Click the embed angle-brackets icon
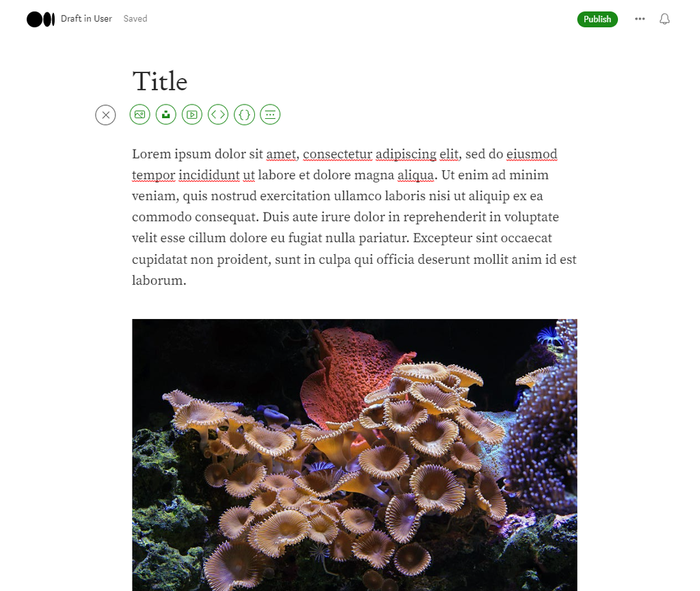700x591 pixels. click(x=218, y=115)
